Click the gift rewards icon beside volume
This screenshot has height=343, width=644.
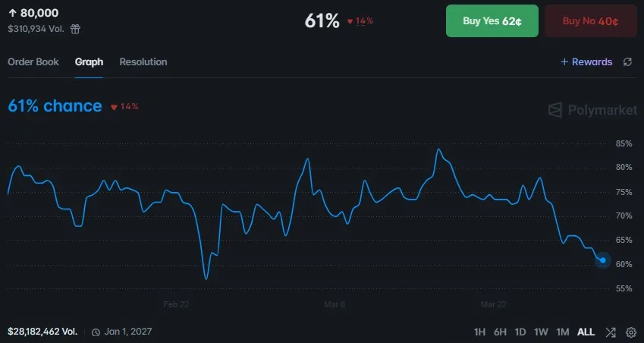75,29
